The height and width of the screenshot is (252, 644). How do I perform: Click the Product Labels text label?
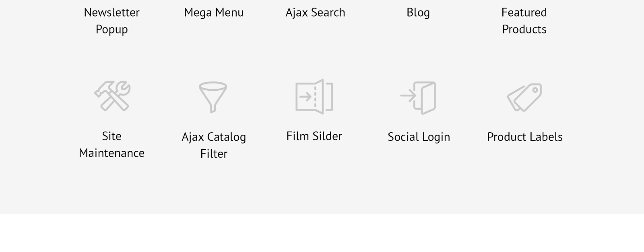pos(525,137)
